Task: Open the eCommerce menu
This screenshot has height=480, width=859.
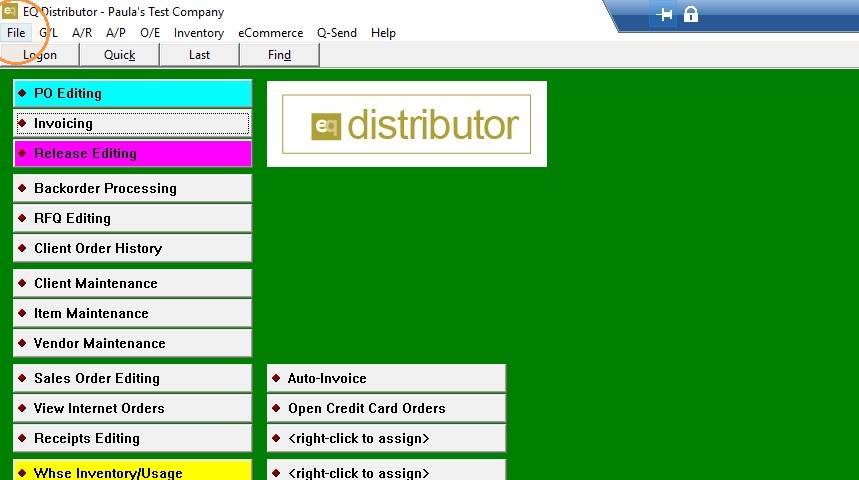Action: pos(271,33)
